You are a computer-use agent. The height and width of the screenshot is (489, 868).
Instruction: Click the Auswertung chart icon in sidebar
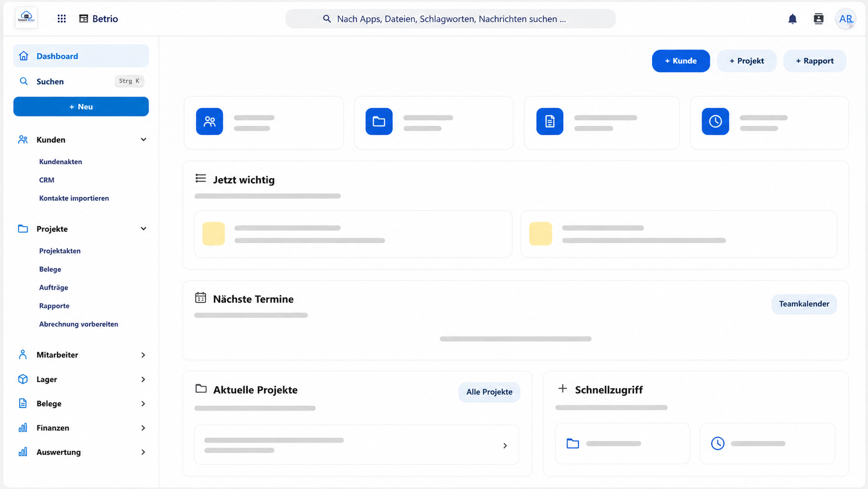23,452
